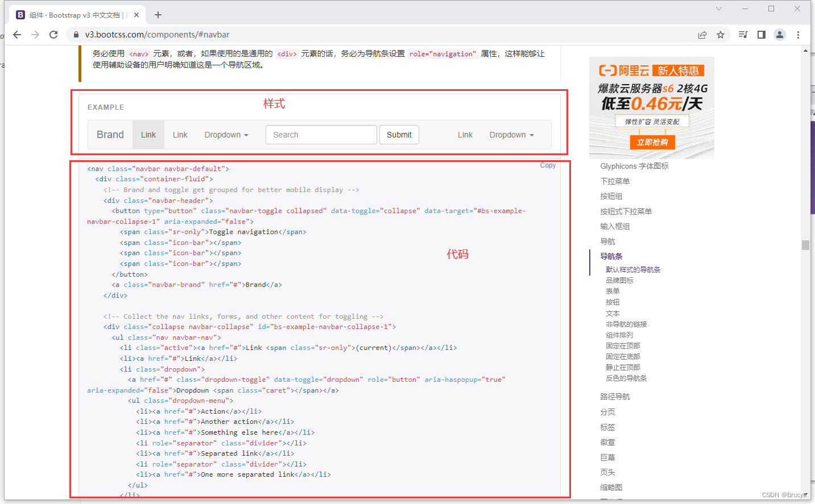Select 导航条 in sidebar

click(x=611, y=256)
